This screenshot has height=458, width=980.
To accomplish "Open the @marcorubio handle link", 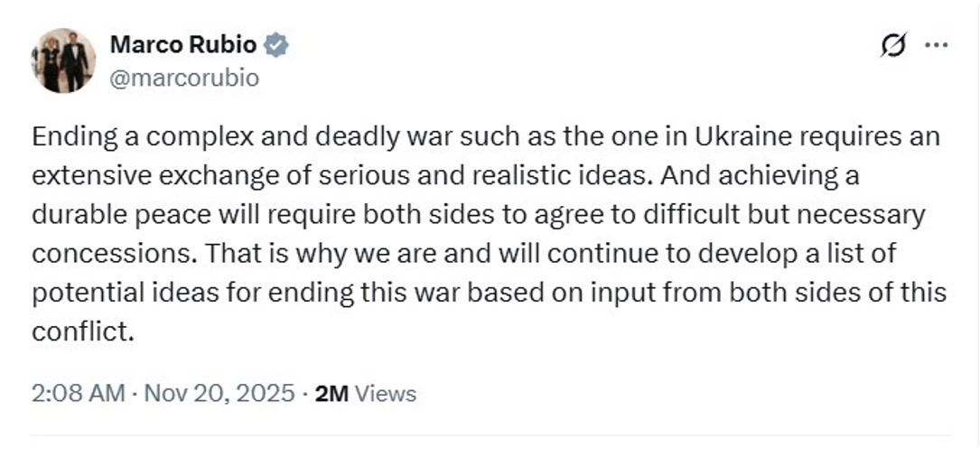I will tap(184, 79).
